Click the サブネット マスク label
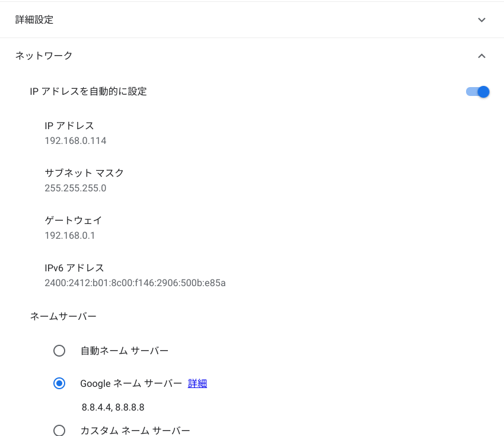The image size is (504, 436). 84,173
